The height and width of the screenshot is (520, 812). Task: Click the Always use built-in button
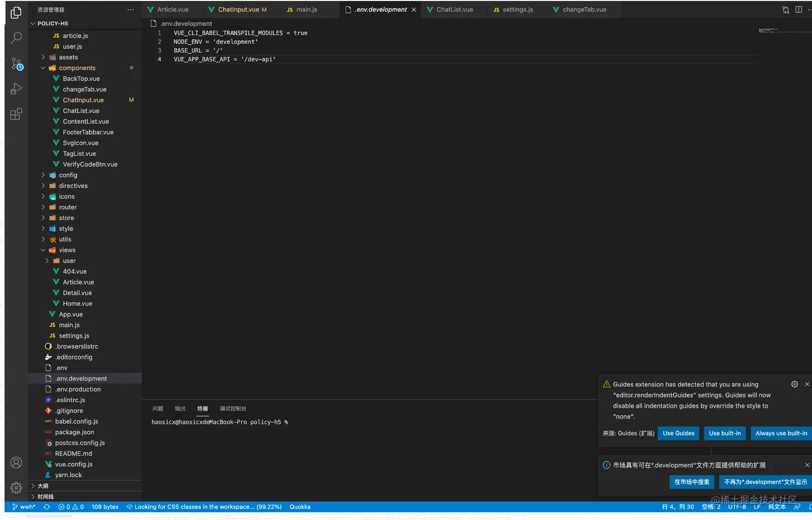pyautogui.click(x=781, y=434)
